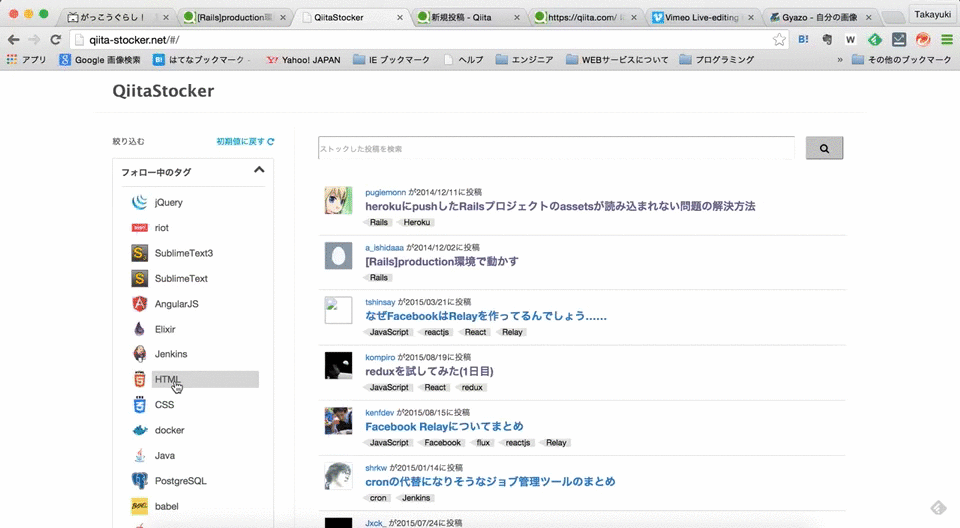Click the docker whale icon
960x528 pixels.
pyautogui.click(x=140, y=430)
